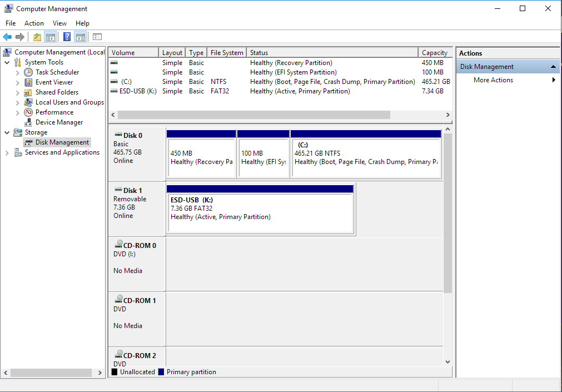Image resolution: width=562 pixels, height=392 pixels.
Task: Click the blue Help question mark icon
Action: click(67, 37)
